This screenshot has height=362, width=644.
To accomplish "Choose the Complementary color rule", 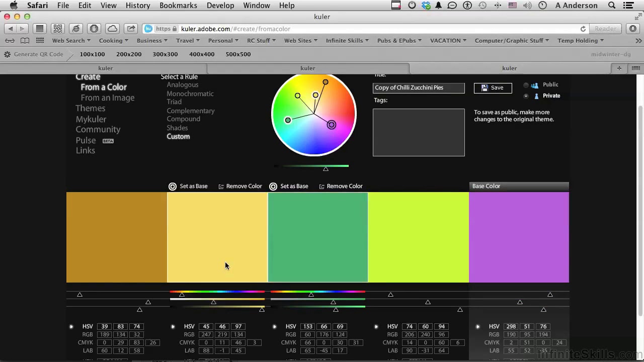I will coord(191,111).
